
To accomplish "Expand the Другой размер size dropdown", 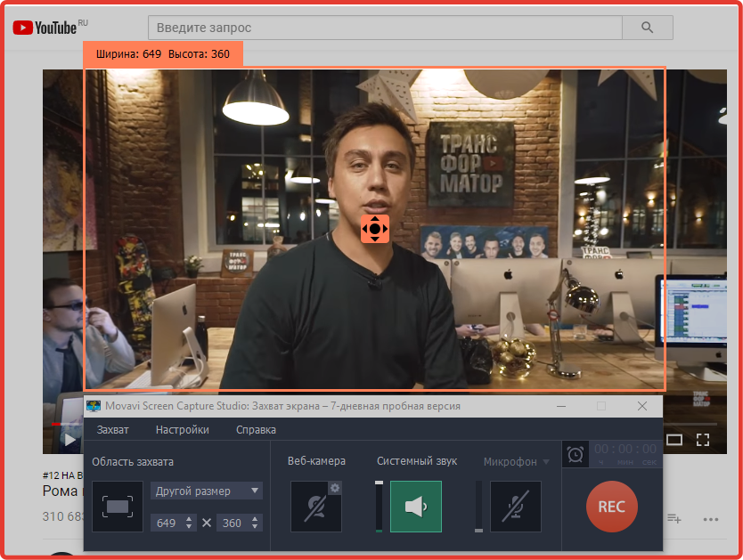I will 207,491.
